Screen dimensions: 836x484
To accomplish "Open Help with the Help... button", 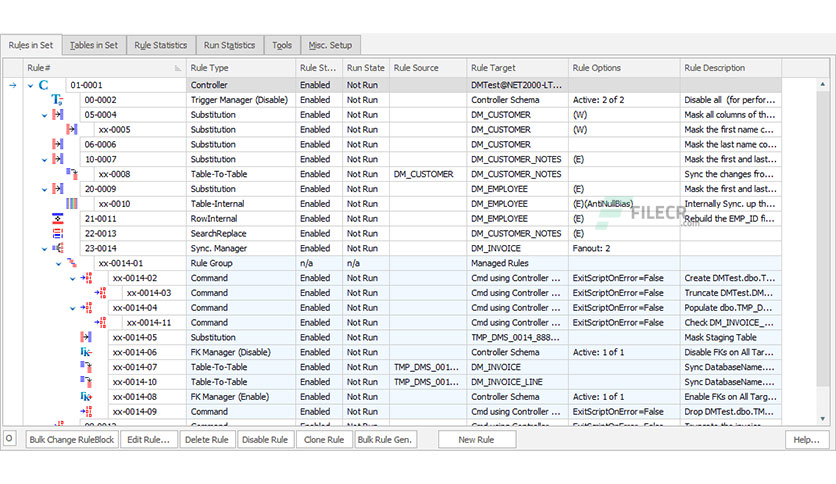I will click(x=807, y=440).
